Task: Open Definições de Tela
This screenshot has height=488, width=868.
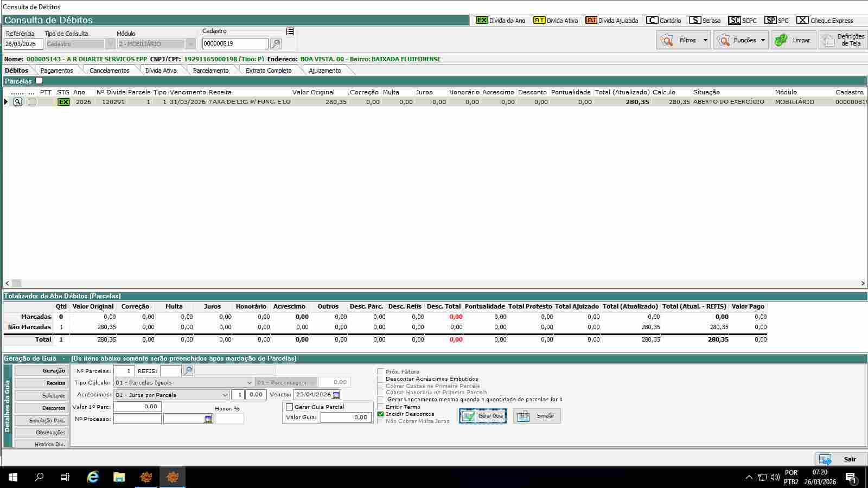Action: [x=844, y=40]
